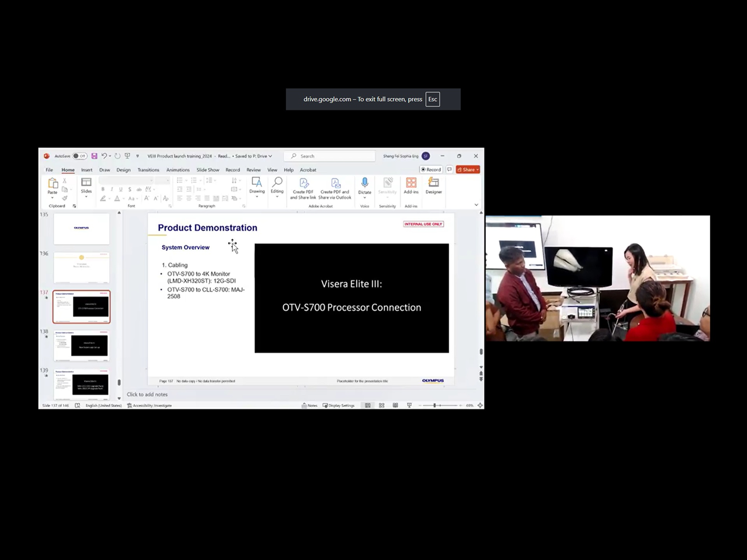The width and height of the screenshot is (747, 560).
Task: Toggle AutoSave switch
Action: pos(80,156)
